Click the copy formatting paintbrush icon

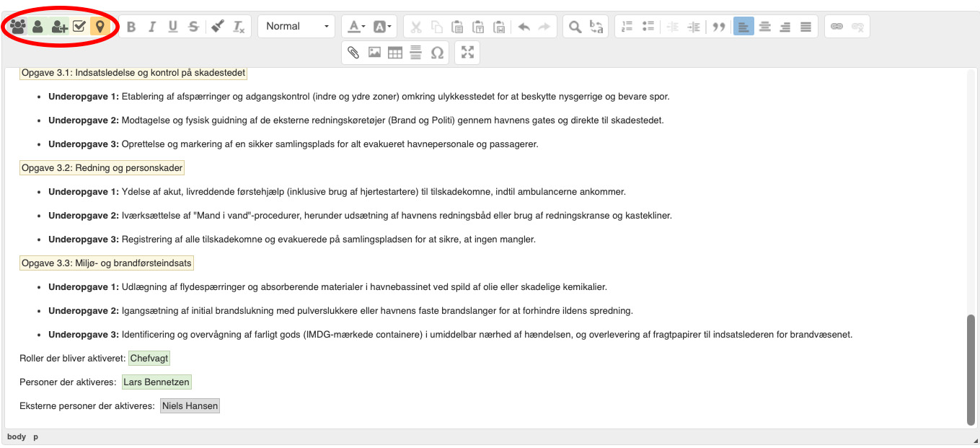pos(218,27)
